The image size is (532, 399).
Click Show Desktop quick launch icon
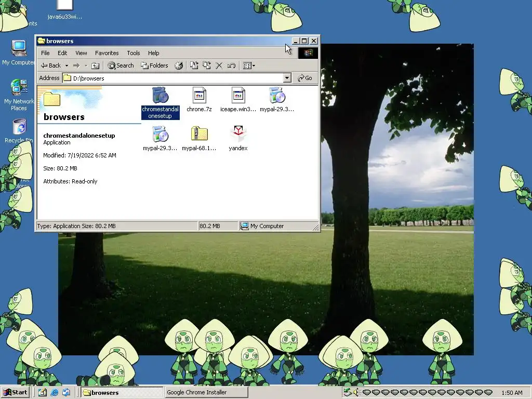pos(43,393)
